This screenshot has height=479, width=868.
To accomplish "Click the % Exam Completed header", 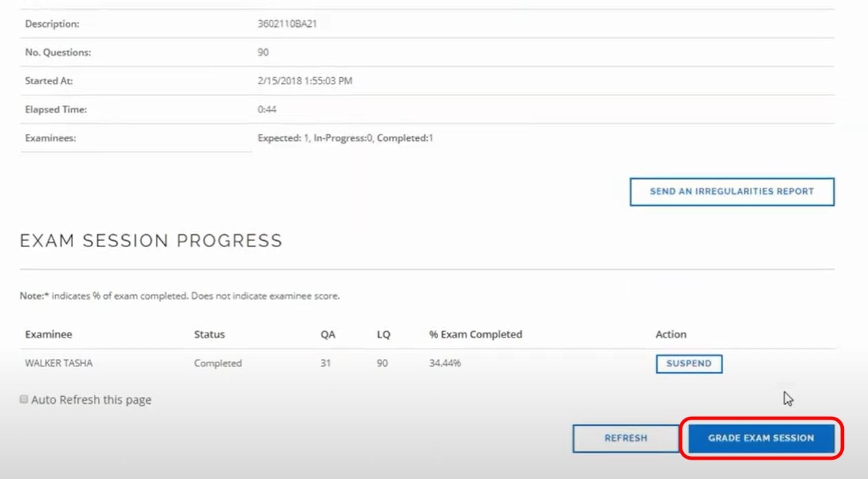I will [x=475, y=334].
